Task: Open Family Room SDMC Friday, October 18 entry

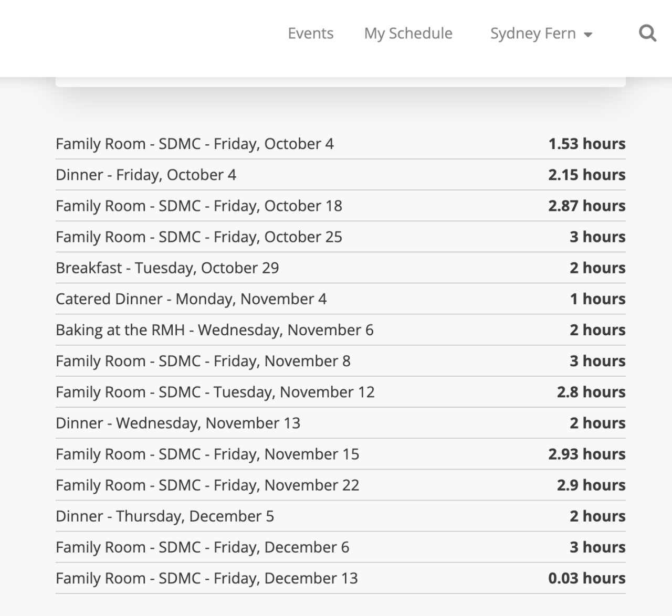Action: coord(199,206)
